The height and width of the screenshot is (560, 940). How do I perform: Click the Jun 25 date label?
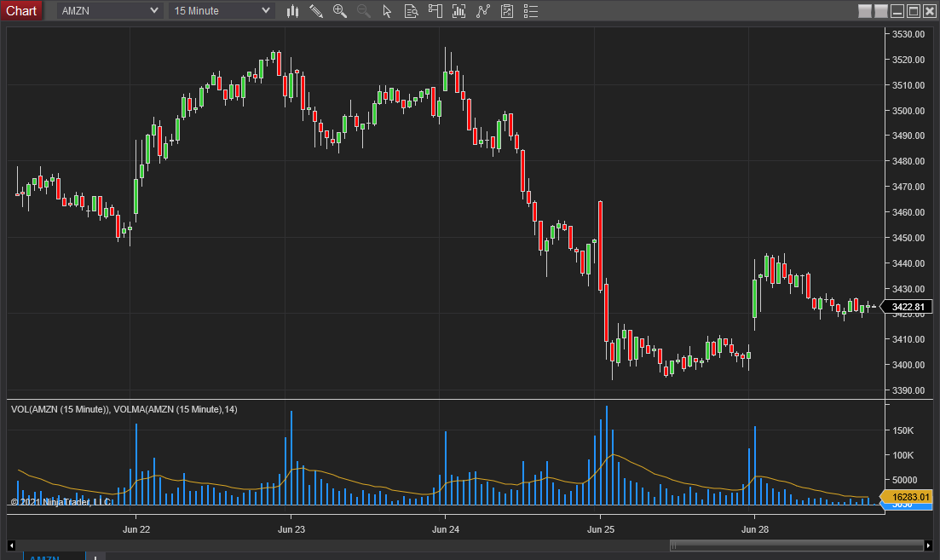601,529
